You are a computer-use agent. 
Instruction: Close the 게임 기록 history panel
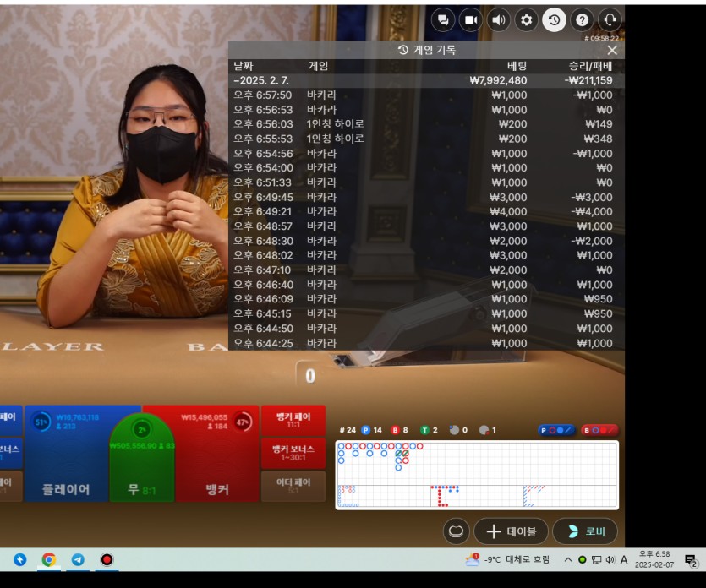612,51
